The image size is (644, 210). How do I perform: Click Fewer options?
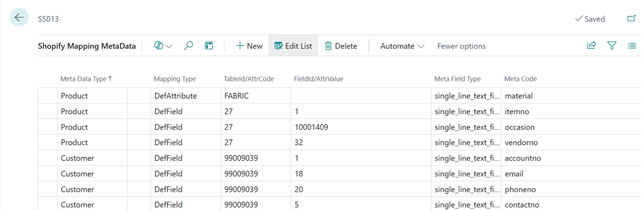click(461, 46)
